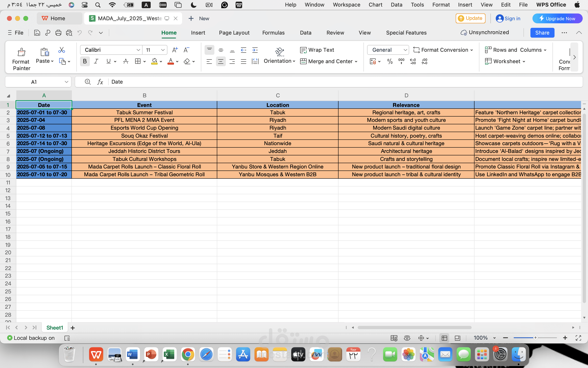This screenshot has height=368, width=588.
Task: Click the Format Painter icon
Action: pyautogui.click(x=21, y=52)
